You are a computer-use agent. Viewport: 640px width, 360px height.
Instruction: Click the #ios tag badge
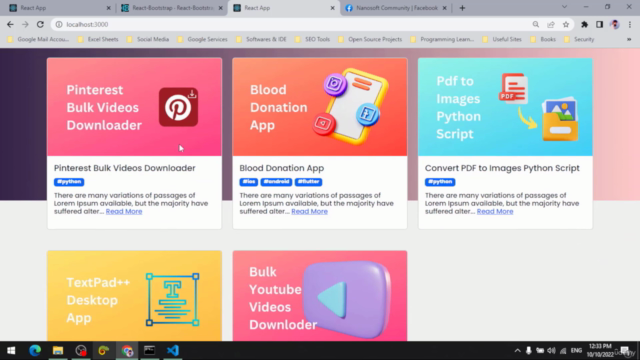[x=249, y=182]
